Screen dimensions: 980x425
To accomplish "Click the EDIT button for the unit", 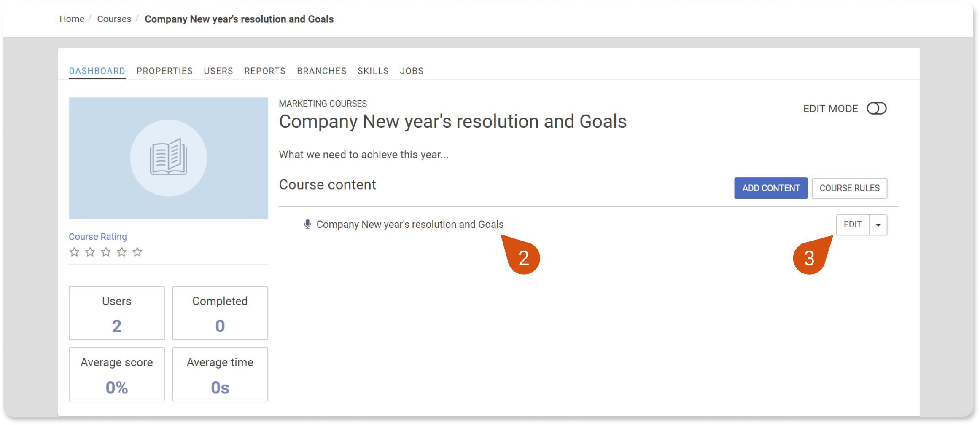I will (x=853, y=225).
